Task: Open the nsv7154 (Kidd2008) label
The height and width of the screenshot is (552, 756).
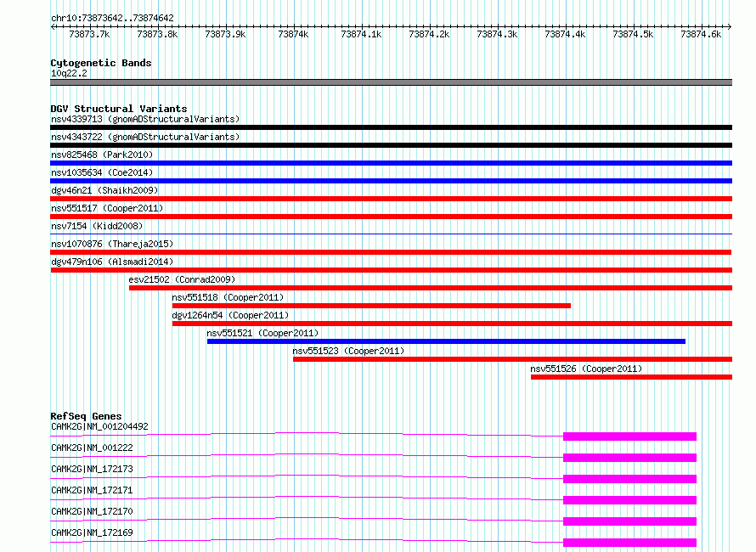Action: (97, 226)
